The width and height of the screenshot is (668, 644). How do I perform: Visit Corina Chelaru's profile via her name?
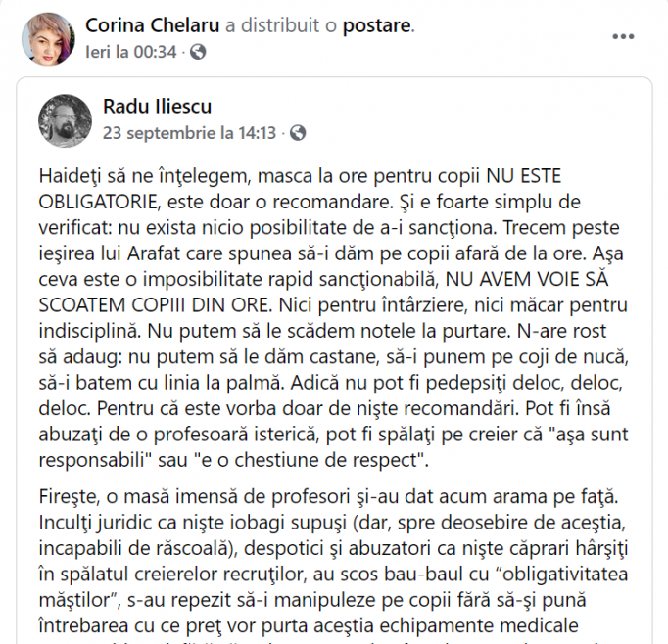153,25
